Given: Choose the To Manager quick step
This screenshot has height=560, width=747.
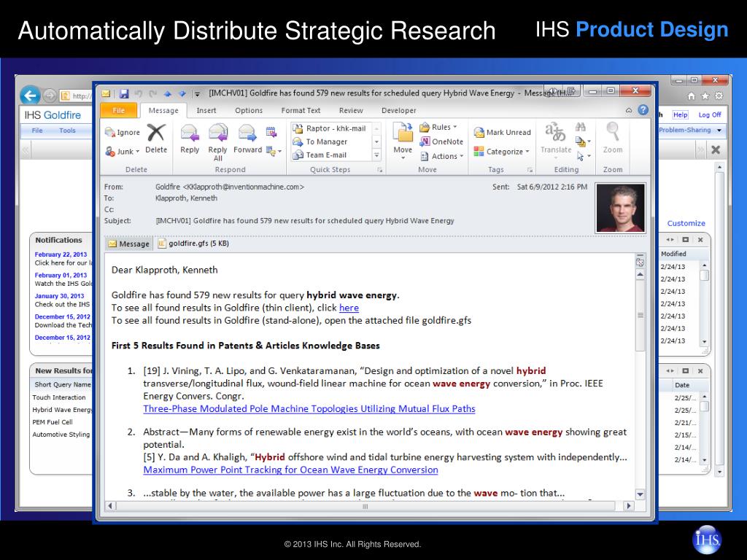Looking at the screenshot, I should click(x=330, y=142).
